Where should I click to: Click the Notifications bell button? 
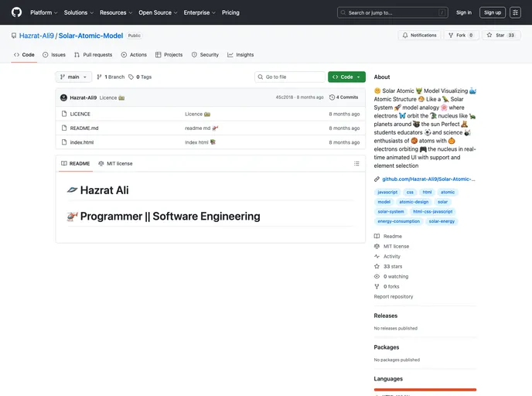coord(419,36)
